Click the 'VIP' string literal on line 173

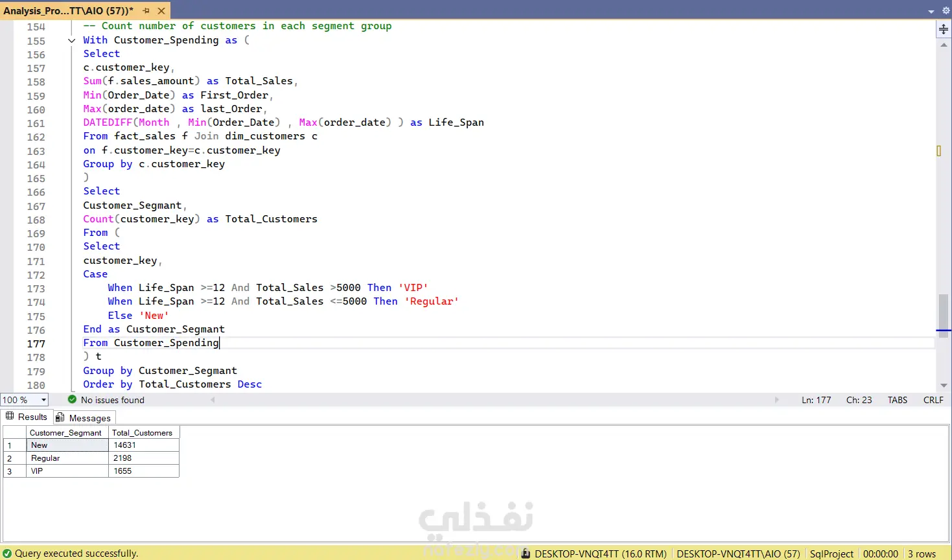point(413,288)
